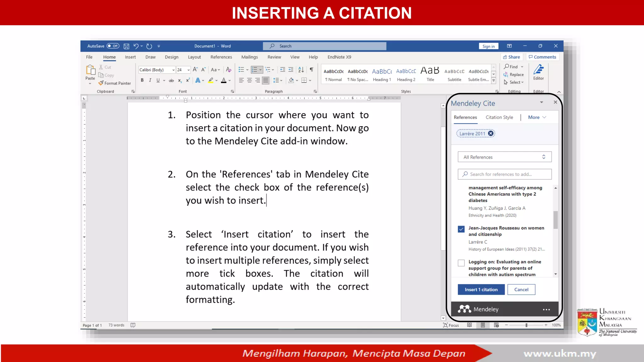
Task: Click Replace in Editing group
Action: (514, 74)
